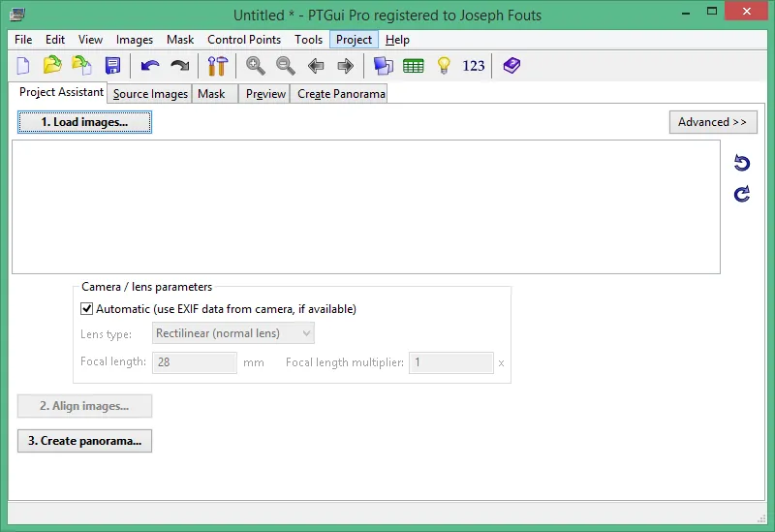Click the 1. Load images button

[x=84, y=122]
